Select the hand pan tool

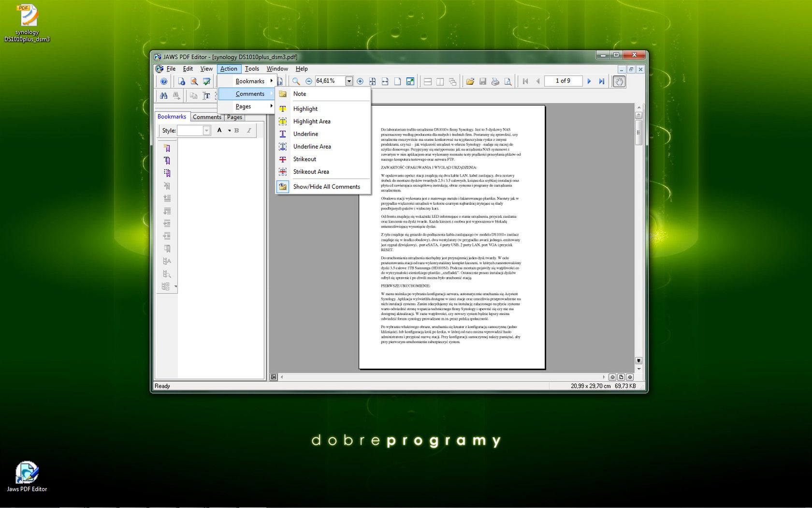[x=619, y=81]
